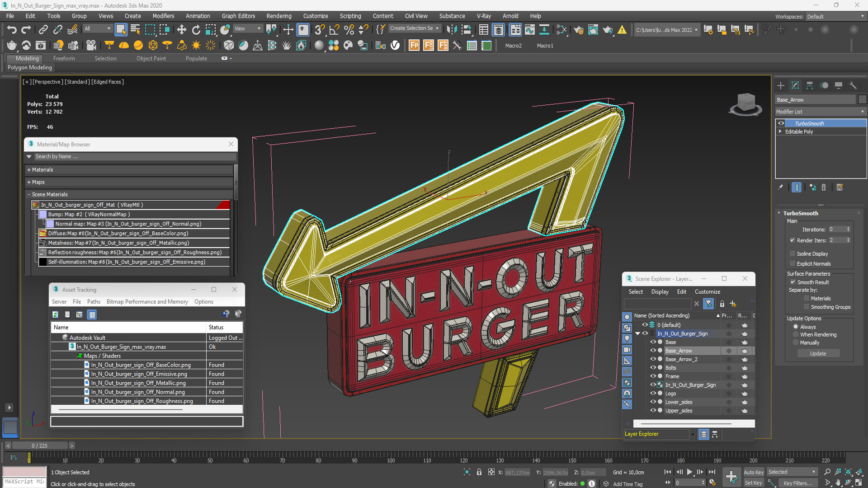
Task: Click the yellow warning triangle icon
Action: (x=622, y=30)
